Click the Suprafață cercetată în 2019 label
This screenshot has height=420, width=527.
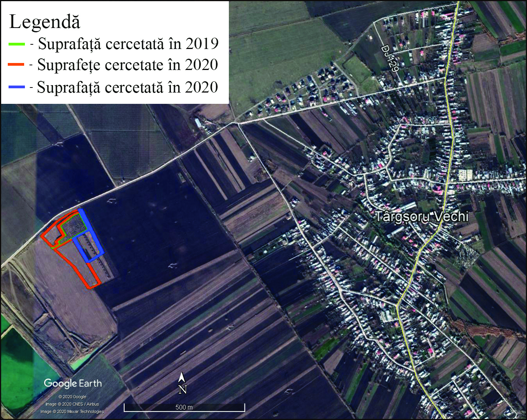click(128, 44)
